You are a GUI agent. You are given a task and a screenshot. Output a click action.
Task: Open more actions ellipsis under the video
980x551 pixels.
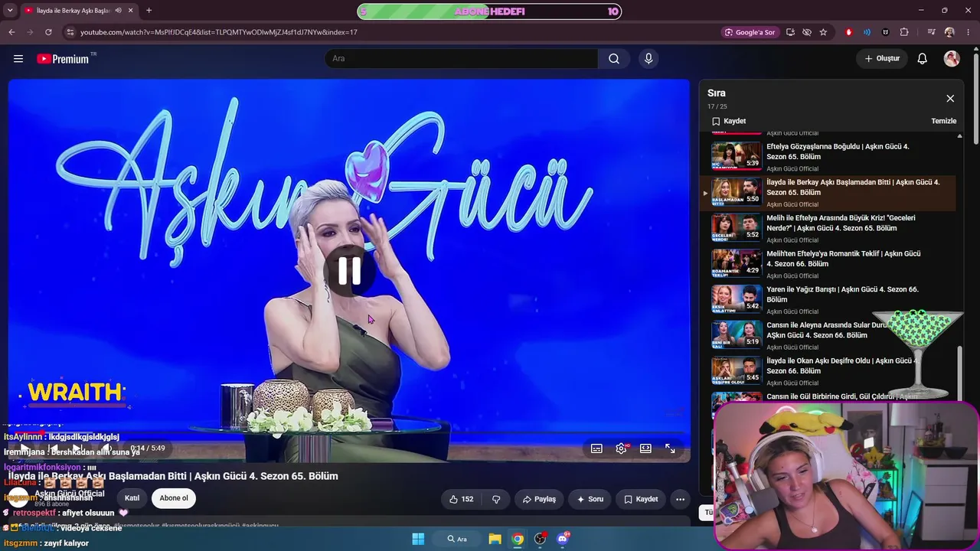(x=680, y=499)
